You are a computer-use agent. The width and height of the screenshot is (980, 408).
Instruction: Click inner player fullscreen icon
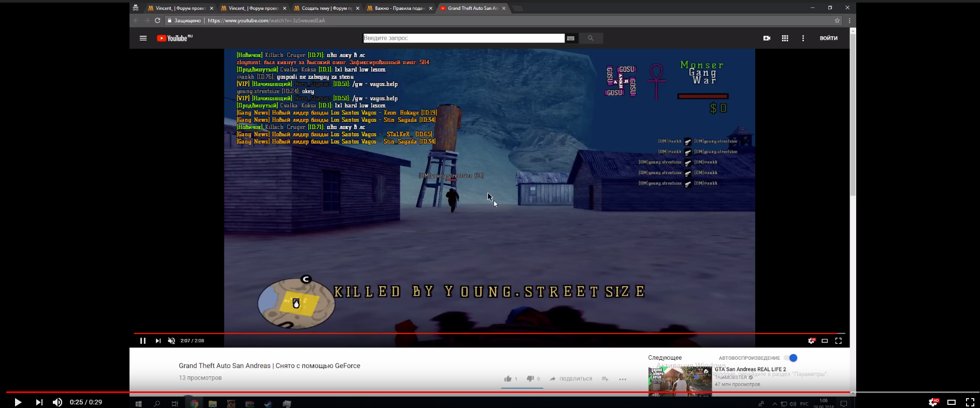[839, 341]
